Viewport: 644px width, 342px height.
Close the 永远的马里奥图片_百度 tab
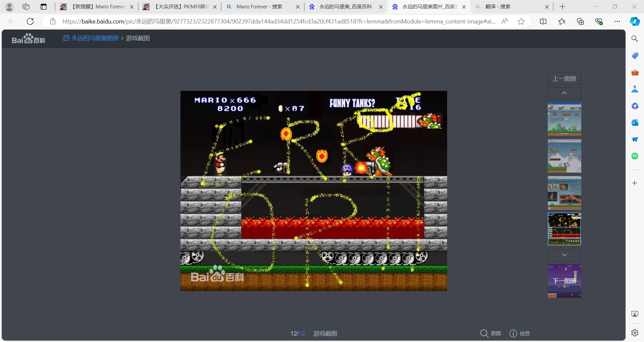tap(464, 7)
